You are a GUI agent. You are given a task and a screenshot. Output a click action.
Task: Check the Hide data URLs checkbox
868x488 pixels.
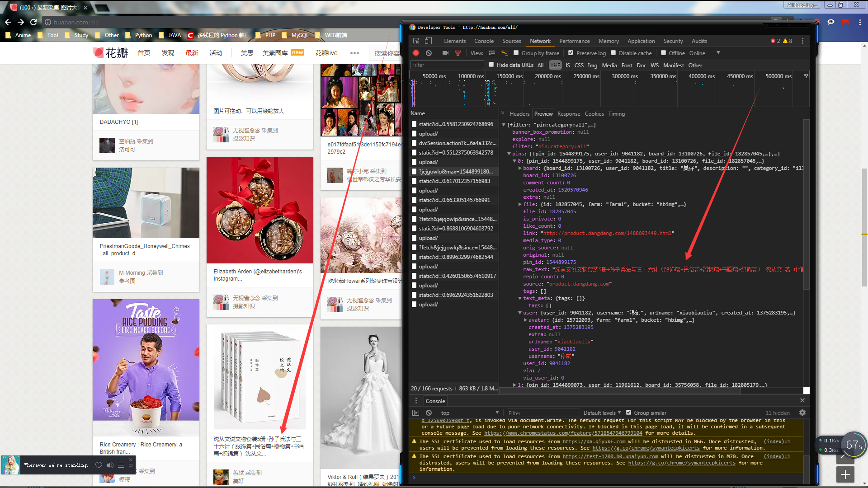491,65
